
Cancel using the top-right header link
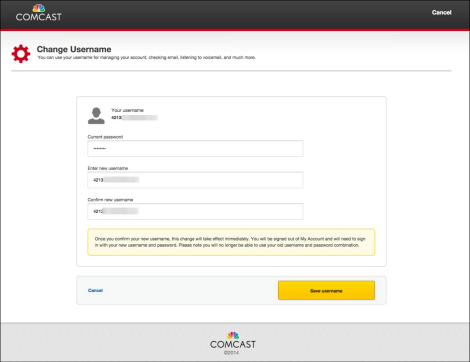441,12
